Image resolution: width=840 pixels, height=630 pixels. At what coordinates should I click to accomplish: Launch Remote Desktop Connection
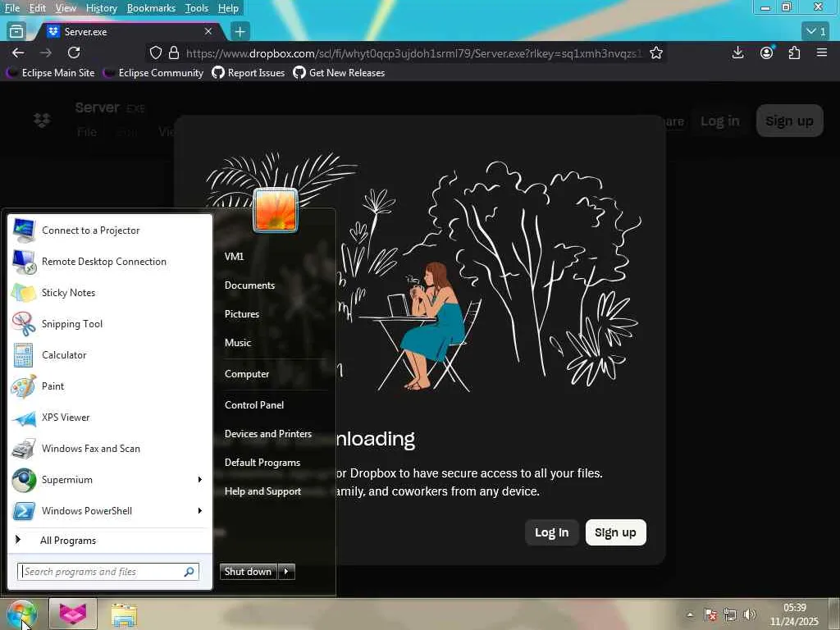point(110,262)
